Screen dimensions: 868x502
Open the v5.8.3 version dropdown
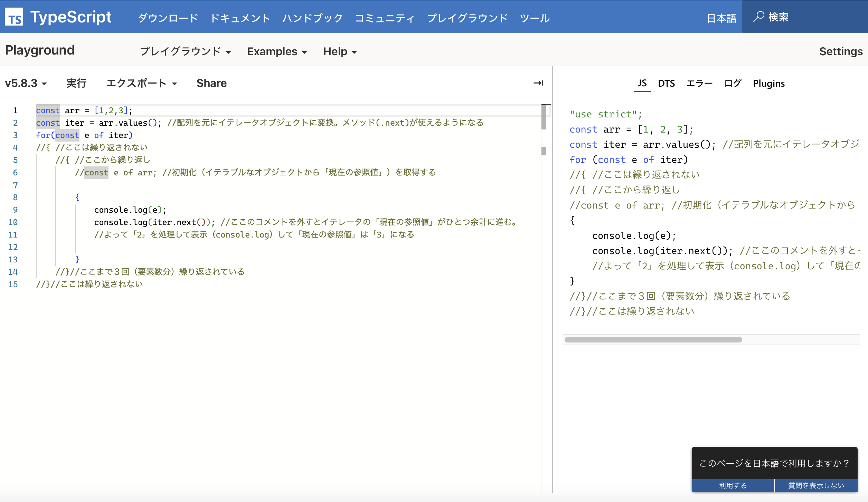pos(26,83)
